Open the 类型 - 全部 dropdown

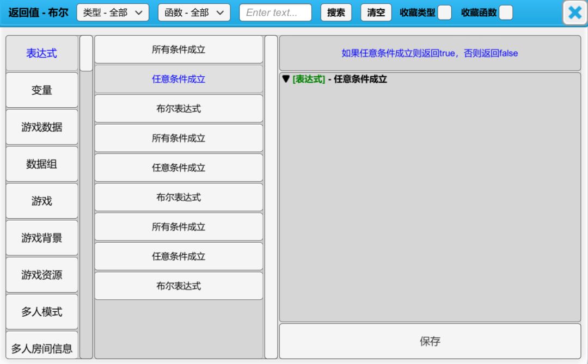pyautogui.click(x=113, y=13)
